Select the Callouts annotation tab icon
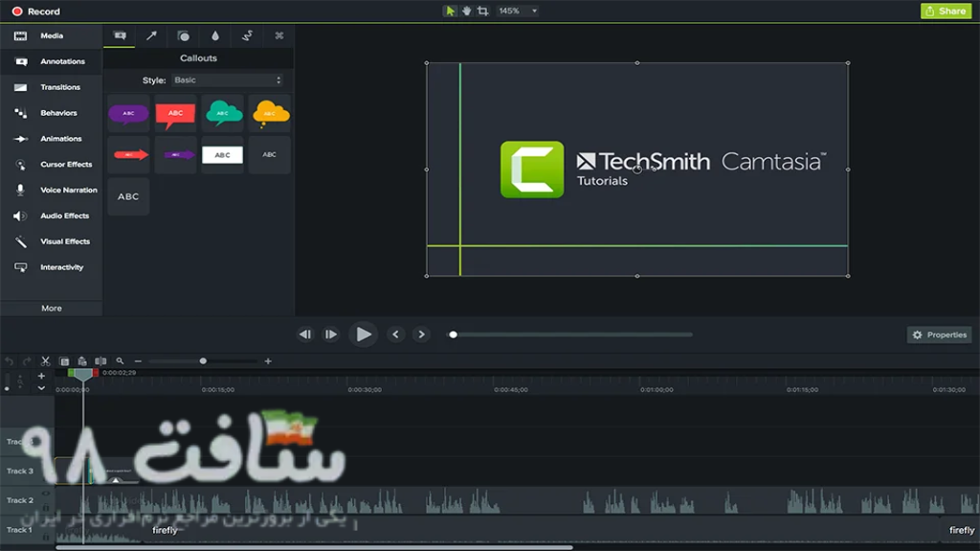This screenshot has height=551, width=980. tap(120, 35)
